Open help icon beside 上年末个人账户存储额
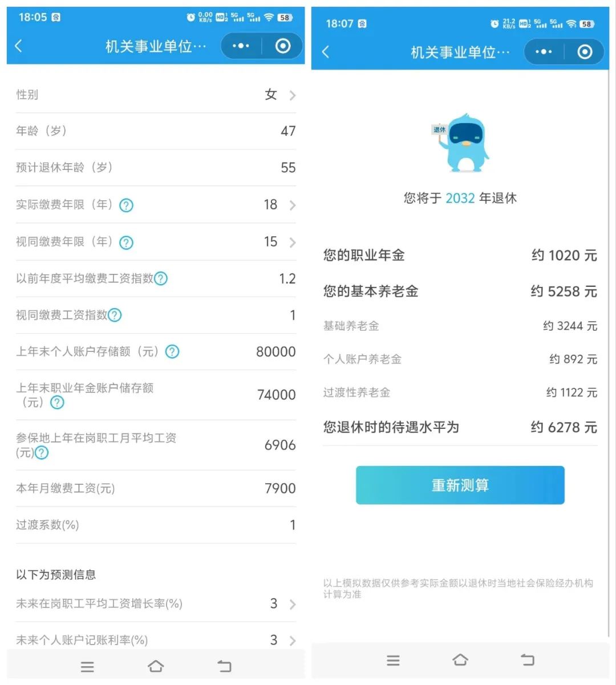This screenshot has height=685, width=616. pyautogui.click(x=172, y=352)
